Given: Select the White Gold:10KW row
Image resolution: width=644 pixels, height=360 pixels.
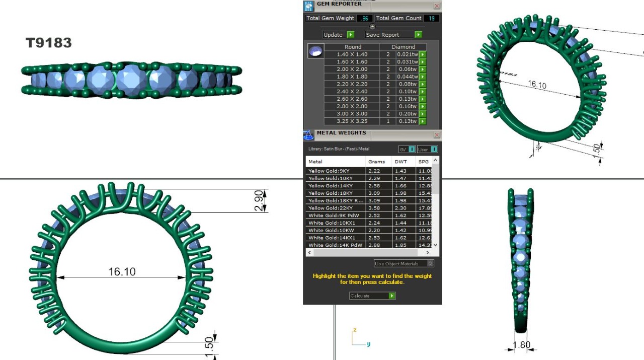Looking at the screenshot, I should click(x=331, y=230).
